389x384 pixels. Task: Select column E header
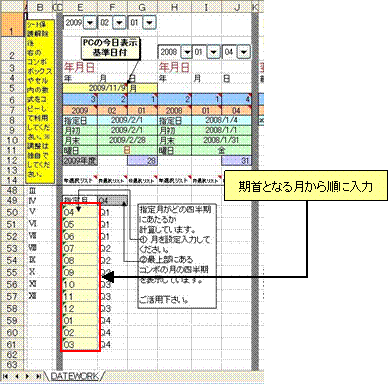80,7
